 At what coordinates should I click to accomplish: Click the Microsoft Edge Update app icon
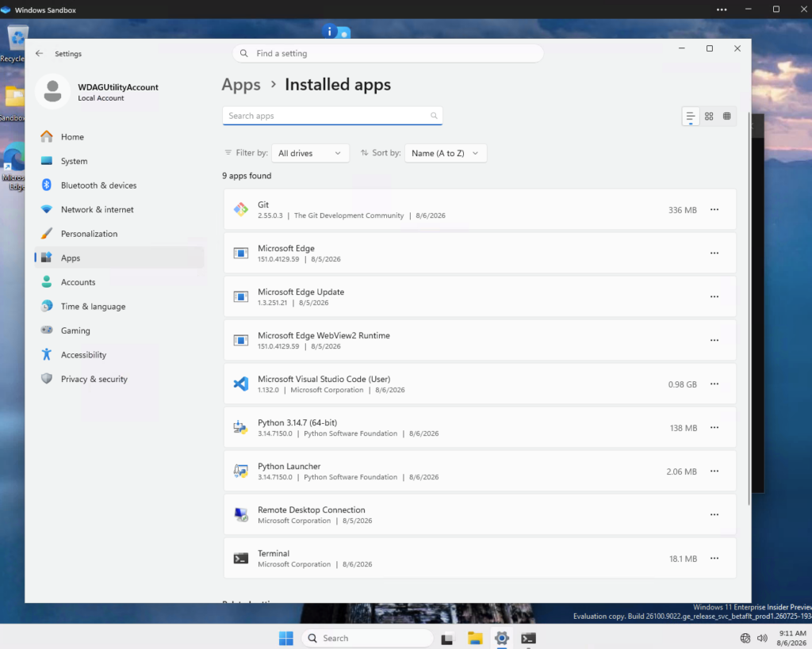click(241, 296)
